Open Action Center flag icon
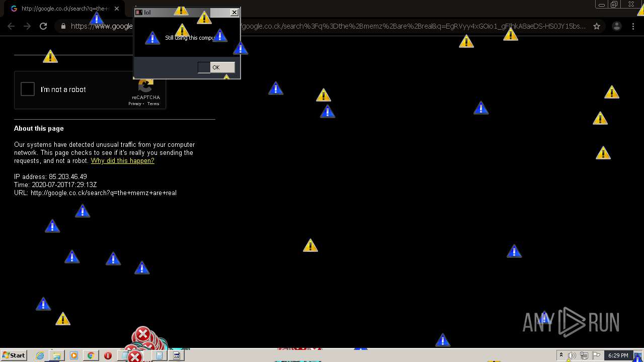Screen dimensions: 644x362 coord(596,355)
